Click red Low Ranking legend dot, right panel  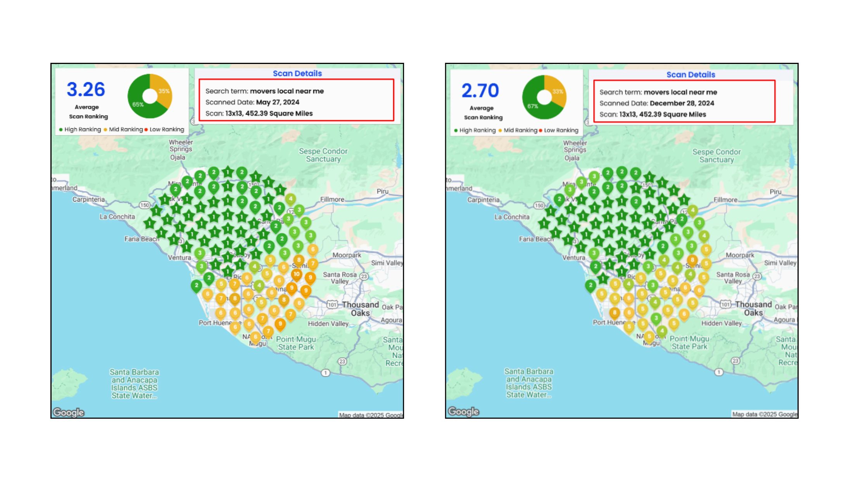point(540,131)
